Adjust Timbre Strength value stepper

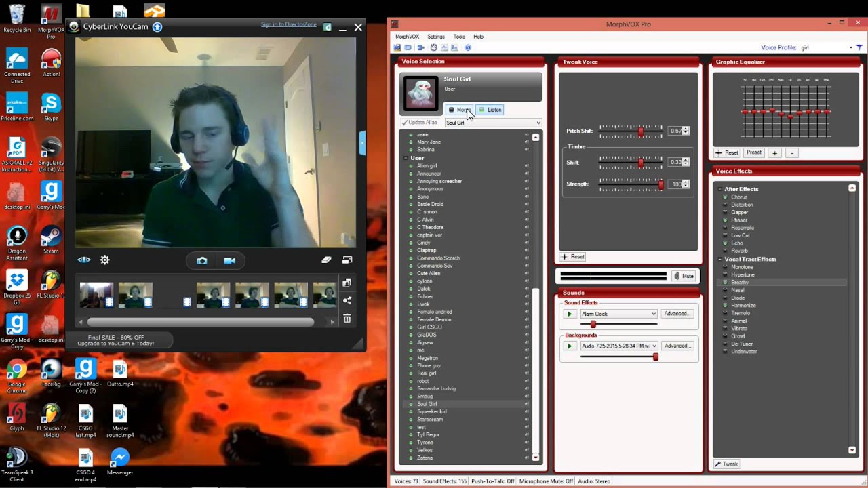click(x=686, y=184)
